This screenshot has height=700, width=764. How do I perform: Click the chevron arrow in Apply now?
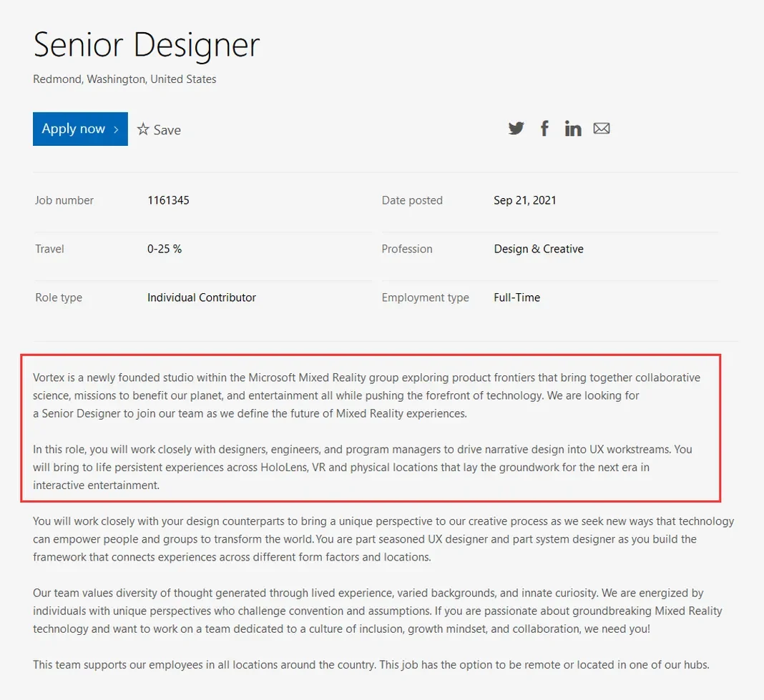click(116, 129)
